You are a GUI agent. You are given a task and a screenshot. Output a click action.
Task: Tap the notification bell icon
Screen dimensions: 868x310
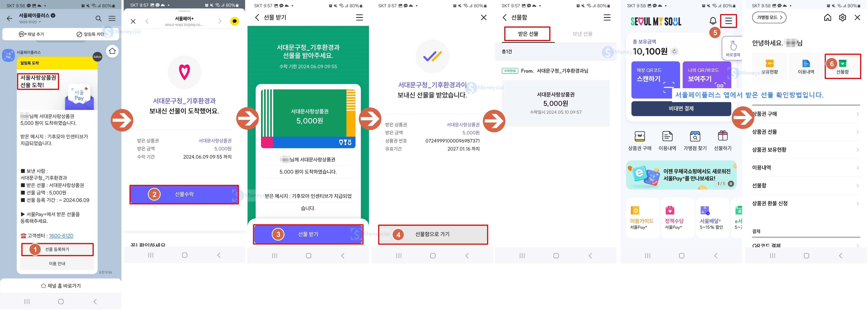click(x=713, y=21)
